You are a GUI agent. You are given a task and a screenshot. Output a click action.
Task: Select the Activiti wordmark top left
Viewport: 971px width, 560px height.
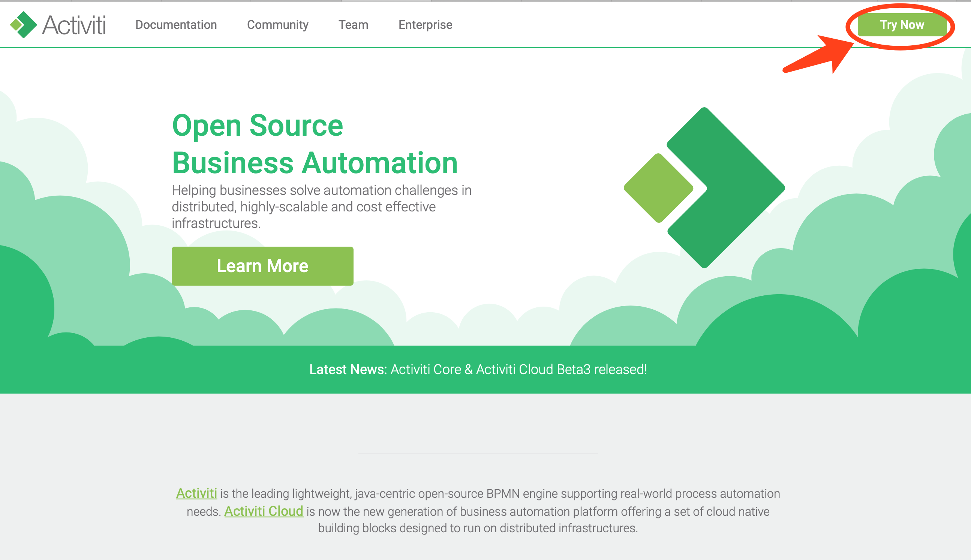73,25
